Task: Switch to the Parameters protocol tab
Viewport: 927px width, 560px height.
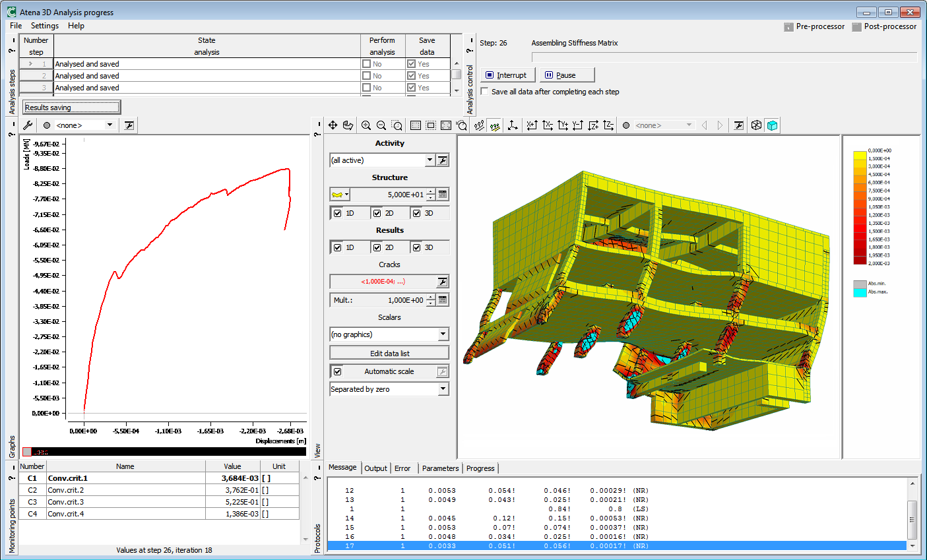Action: pyautogui.click(x=440, y=468)
